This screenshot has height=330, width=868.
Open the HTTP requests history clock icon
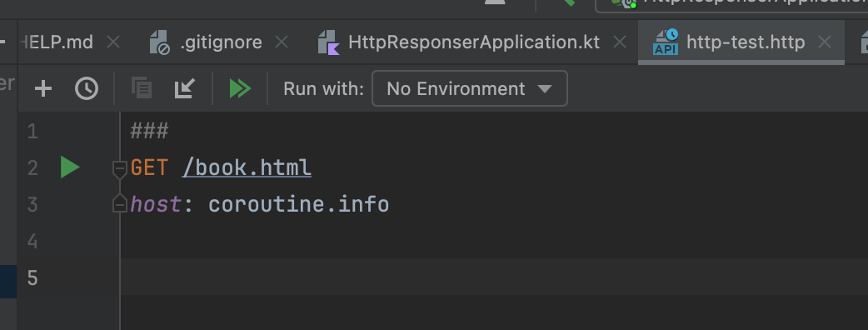(x=87, y=88)
